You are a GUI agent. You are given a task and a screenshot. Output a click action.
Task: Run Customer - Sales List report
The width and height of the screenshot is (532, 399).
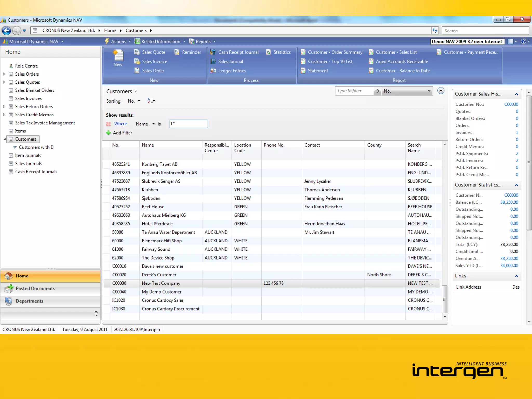[393, 52]
